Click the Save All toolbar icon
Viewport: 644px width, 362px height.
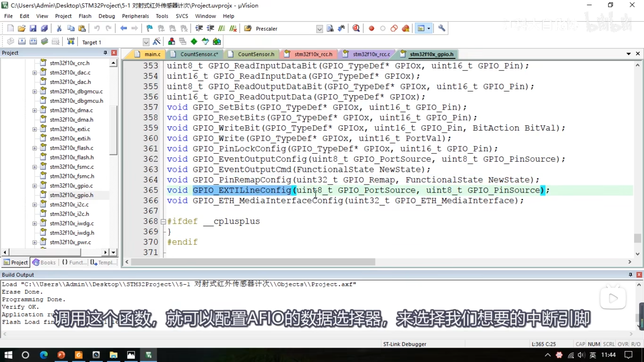pyautogui.click(x=44, y=28)
